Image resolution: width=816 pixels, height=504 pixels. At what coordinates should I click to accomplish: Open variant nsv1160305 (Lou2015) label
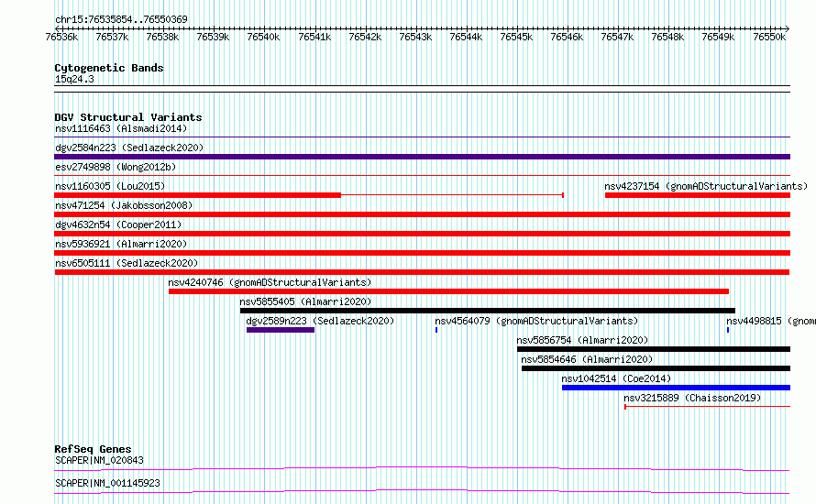click(110, 186)
